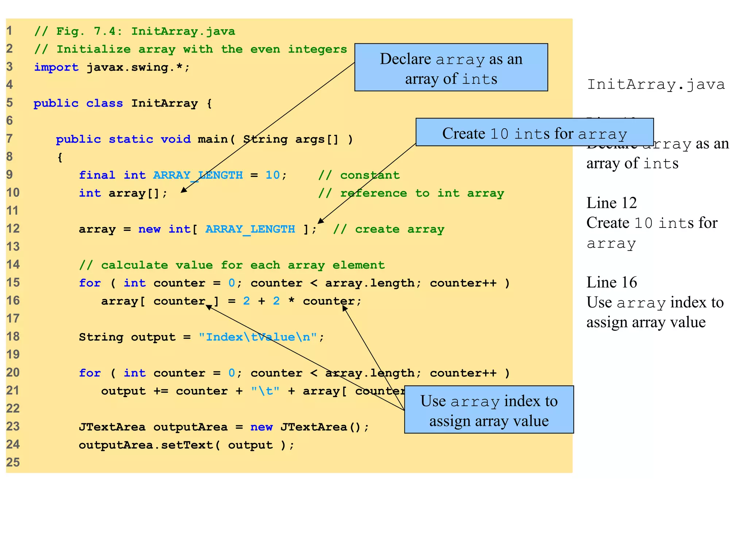
Task: Click the constant 'ARRAY_LENGTH = 10;' on line 9
Action: 220,175
